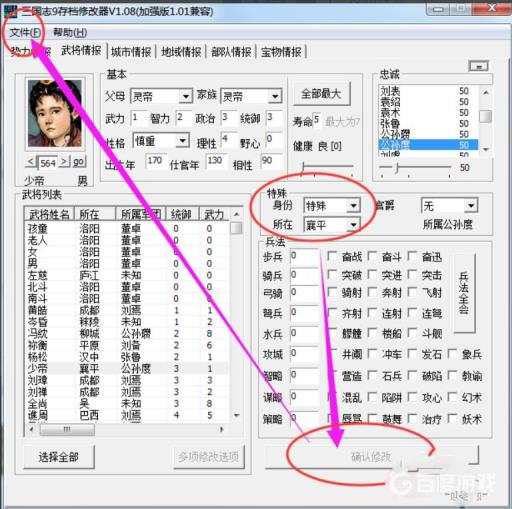
Task: Sort list by 统御 column header
Action: click(182, 214)
